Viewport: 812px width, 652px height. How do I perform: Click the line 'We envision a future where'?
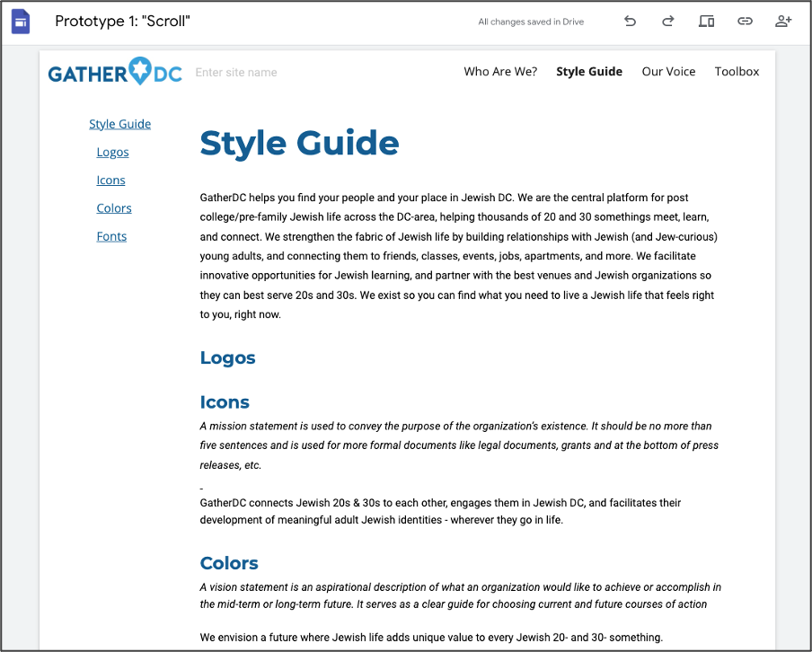(x=431, y=638)
